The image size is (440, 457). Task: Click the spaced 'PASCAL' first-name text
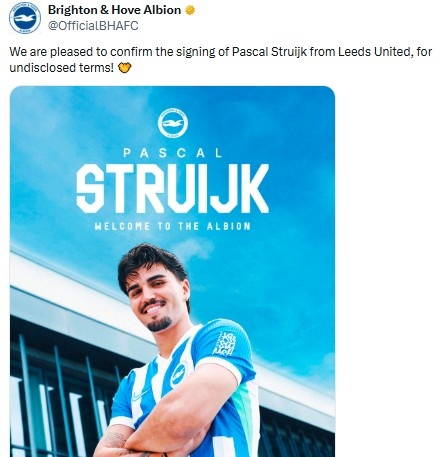[172, 153]
